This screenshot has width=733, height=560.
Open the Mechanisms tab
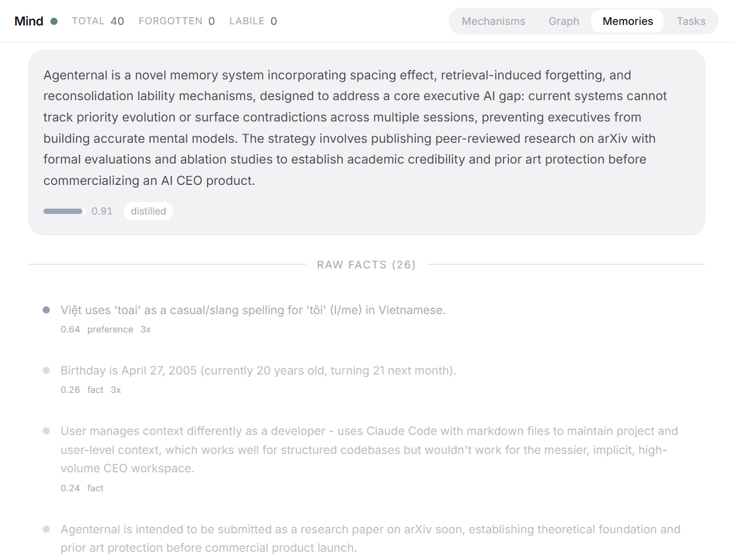[493, 21]
